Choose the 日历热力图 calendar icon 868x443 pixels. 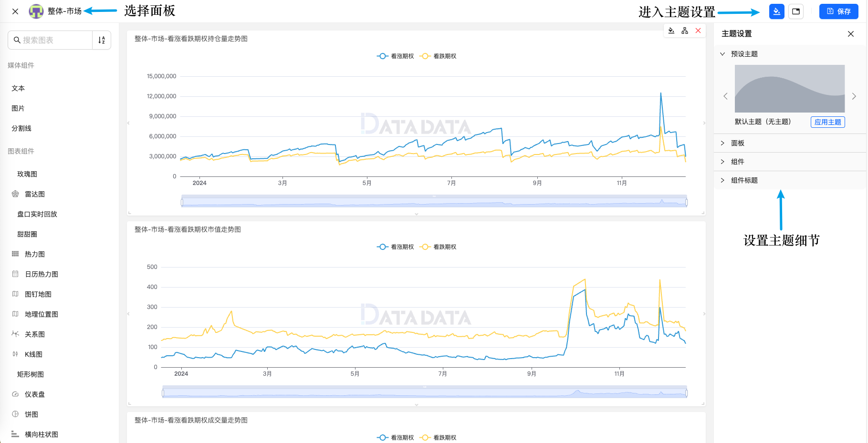click(x=15, y=274)
